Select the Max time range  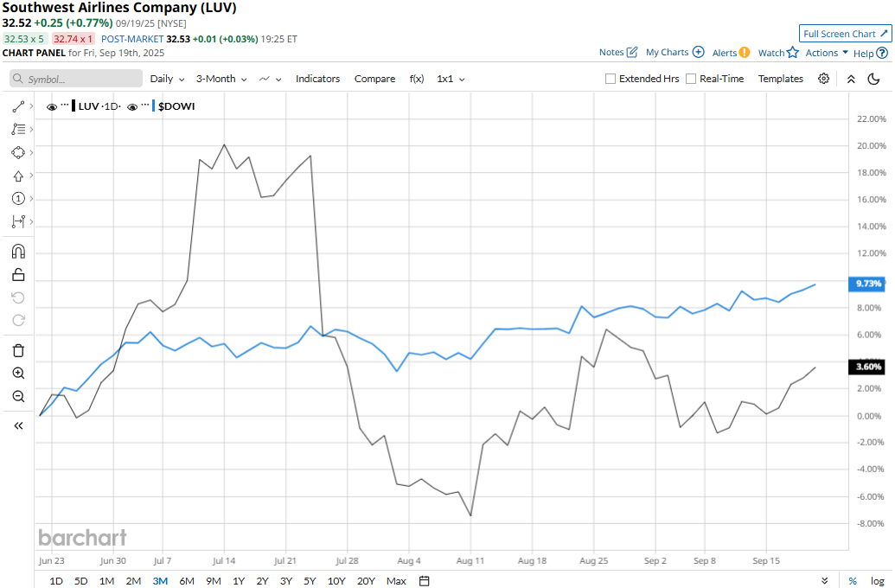click(x=396, y=580)
